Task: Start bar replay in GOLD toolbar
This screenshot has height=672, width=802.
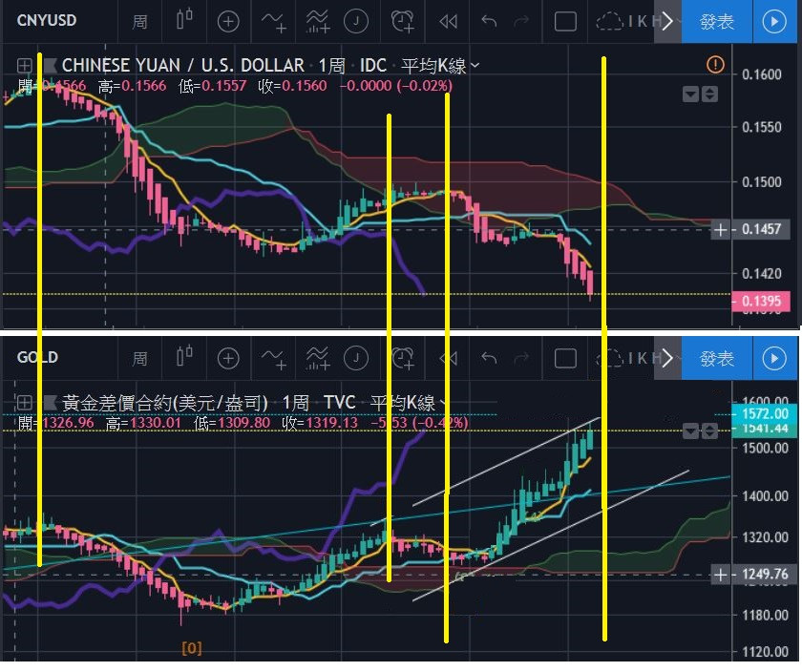Action: [x=448, y=359]
